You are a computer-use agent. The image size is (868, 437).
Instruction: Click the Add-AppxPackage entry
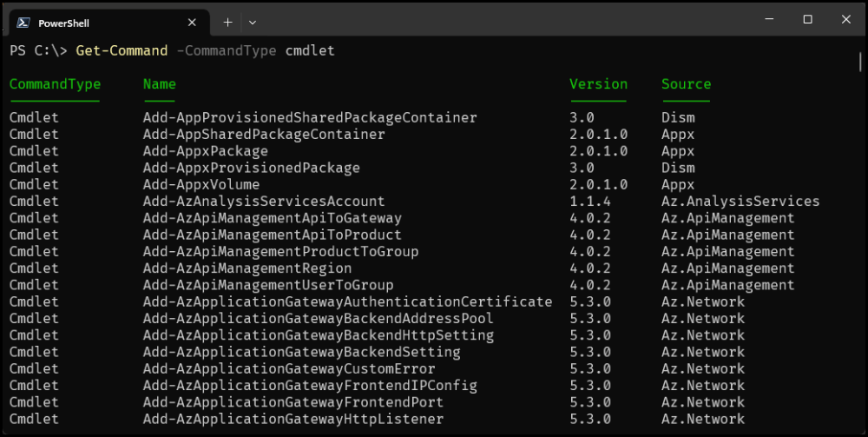[206, 151]
